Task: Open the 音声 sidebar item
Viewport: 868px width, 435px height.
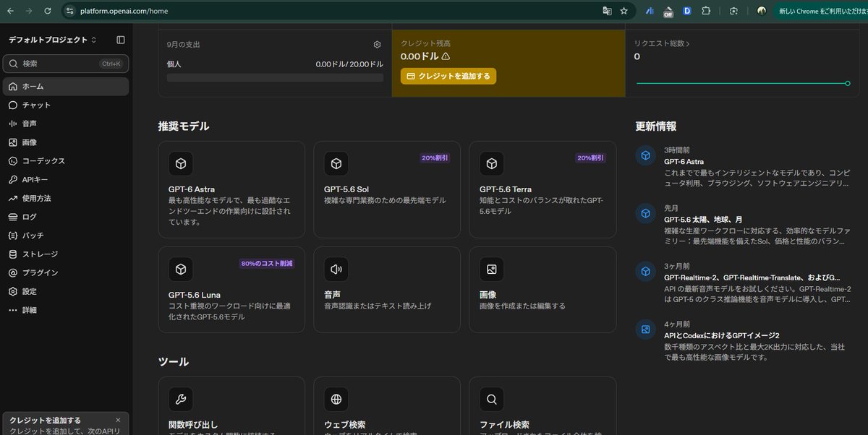Action: (66, 124)
